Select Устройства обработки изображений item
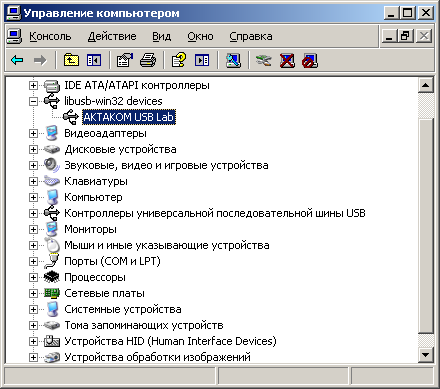Image resolution: width=440 pixels, height=389 pixels. pos(157,357)
